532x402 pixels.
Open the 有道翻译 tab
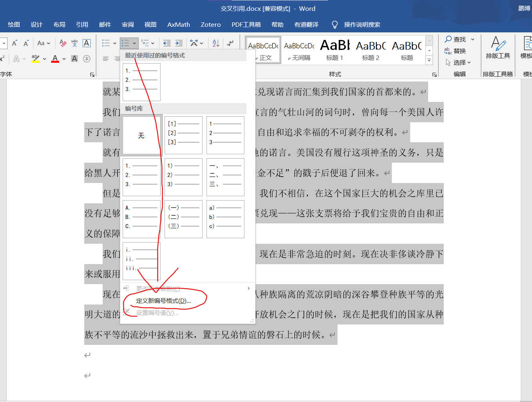[306, 25]
